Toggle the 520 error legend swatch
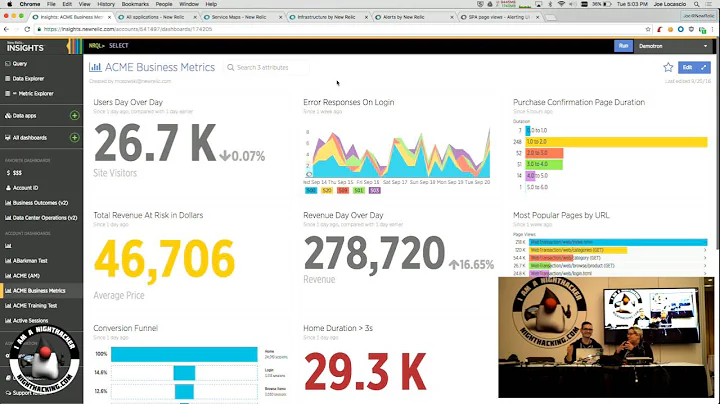This screenshot has height=404, width=720. 327,191
